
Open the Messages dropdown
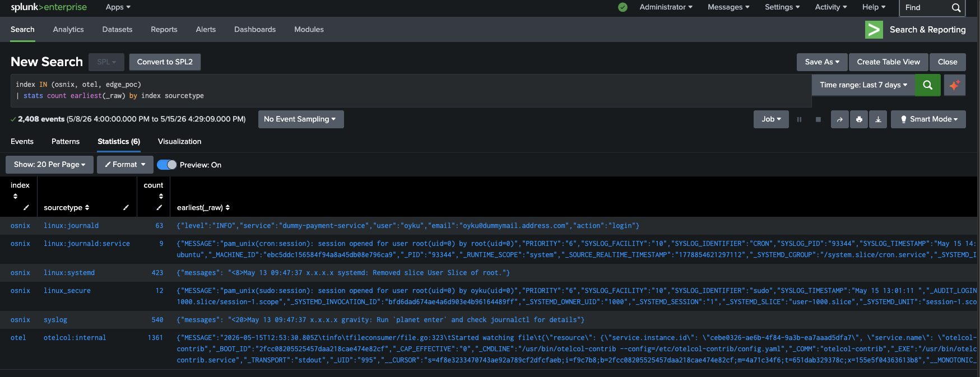click(x=728, y=7)
